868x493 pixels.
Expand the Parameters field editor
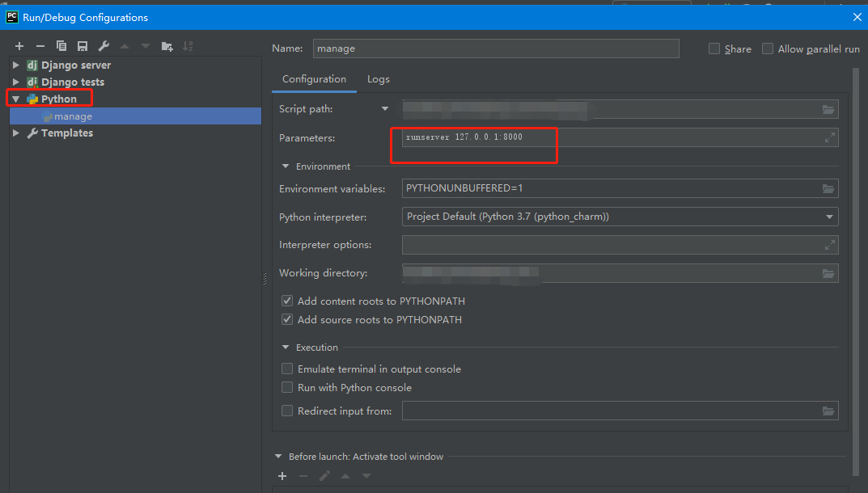point(829,138)
